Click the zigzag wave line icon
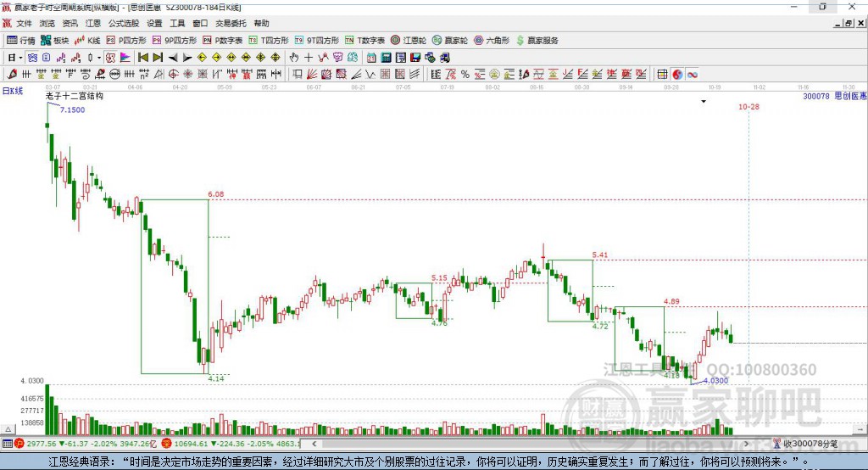This screenshot has width=868, height=470. (370, 75)
